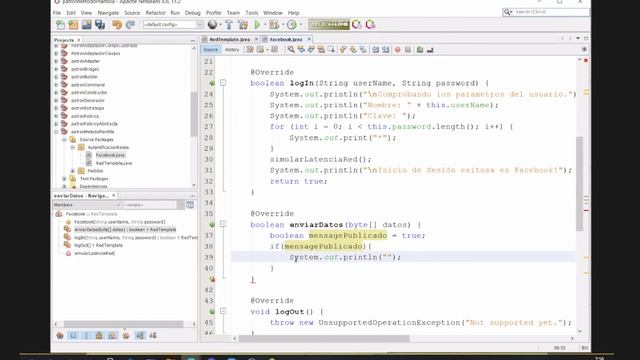Viewport: 640px width, 360px height.
Task: Open the Tools menu
Action: (252, 13)
